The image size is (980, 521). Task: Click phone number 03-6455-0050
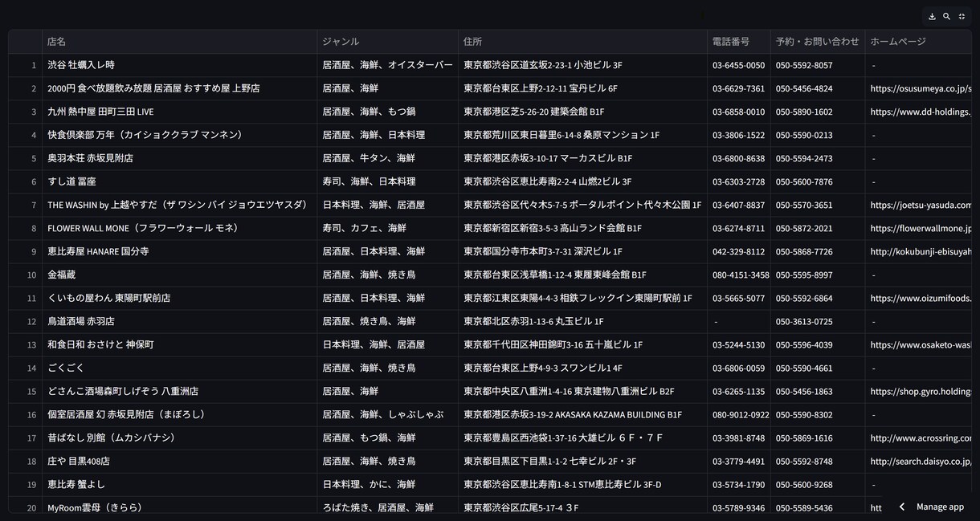(x=739, y=65)
